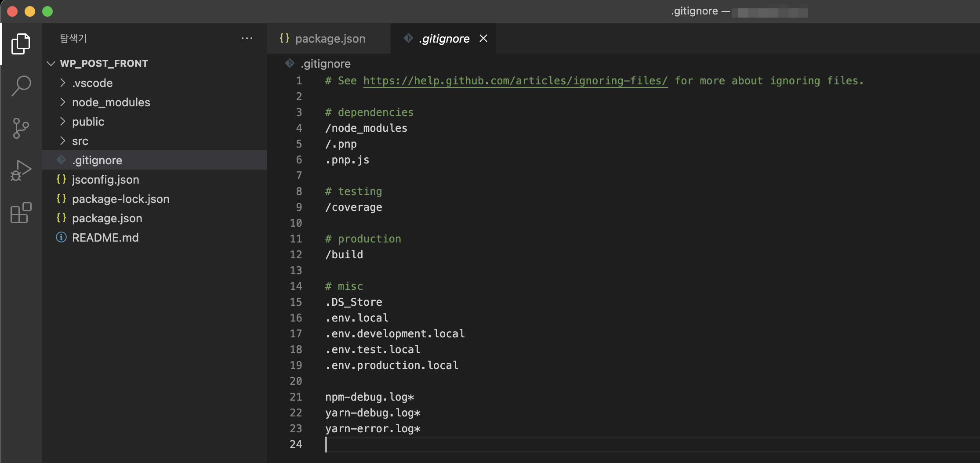The width and height of the screenshot is (980, 463).
Task: Place cursor on the .env.local line
Action: [x=357, y=318]
